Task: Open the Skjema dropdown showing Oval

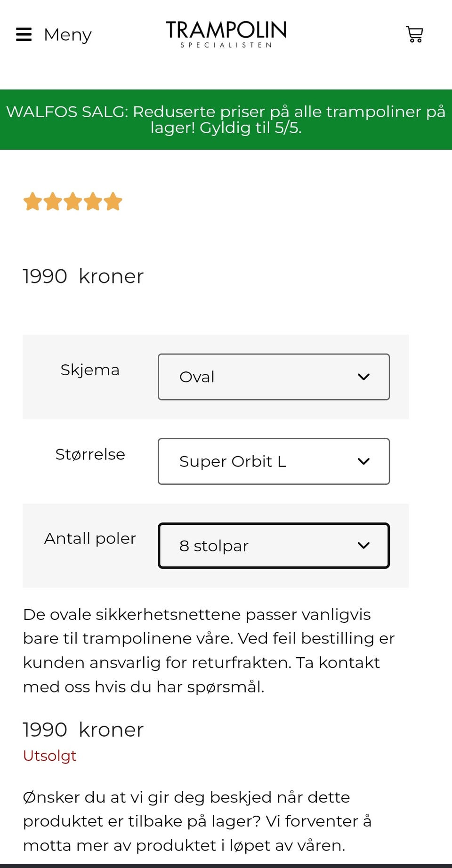Action: pos(274,377)
